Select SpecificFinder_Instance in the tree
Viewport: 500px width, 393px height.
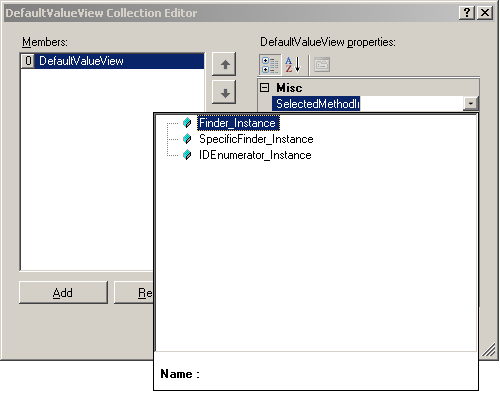256,139
